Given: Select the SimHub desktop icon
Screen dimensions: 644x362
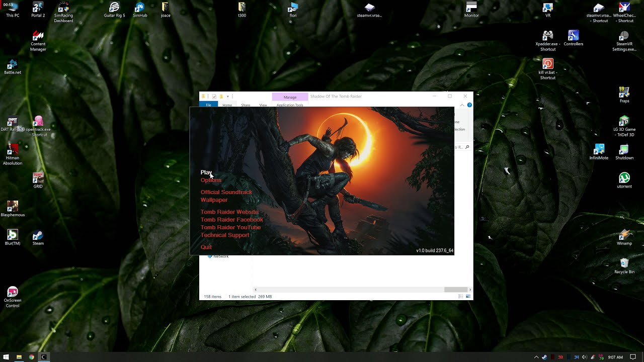Looking at the screenshot, I should click(140, 10).
